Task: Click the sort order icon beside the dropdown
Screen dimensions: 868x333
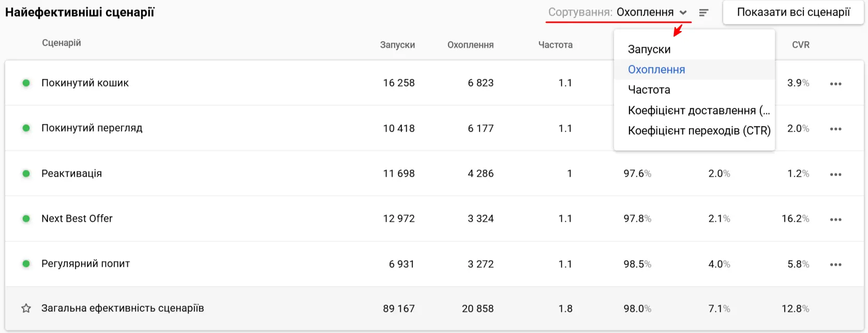Action: click(704, 12)
